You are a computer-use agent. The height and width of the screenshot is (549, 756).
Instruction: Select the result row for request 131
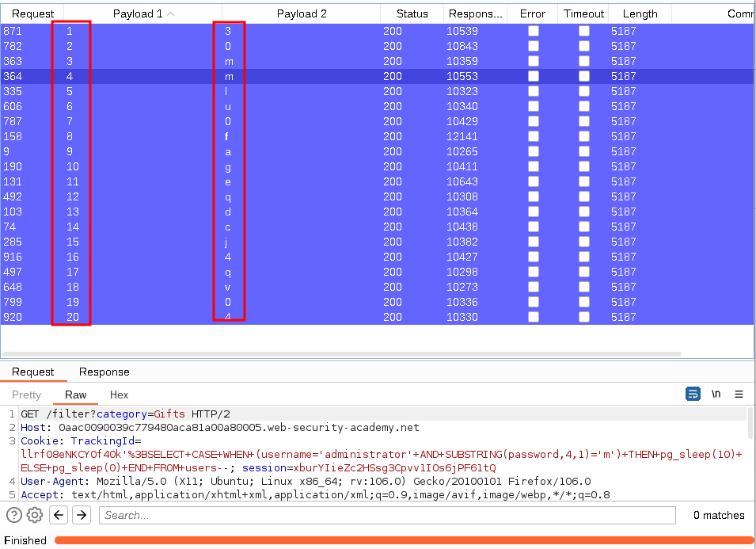click(377, 181)
